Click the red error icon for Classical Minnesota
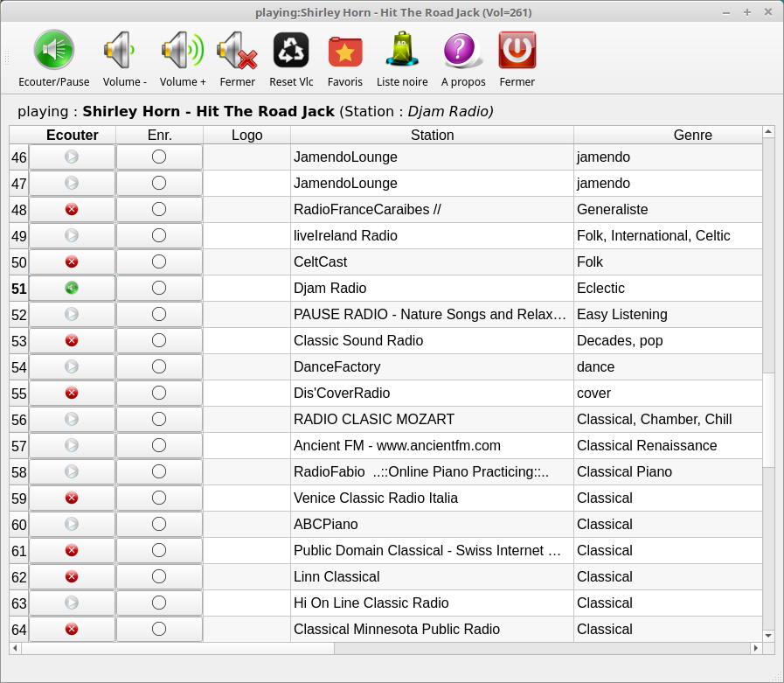The width and height of the screenshot is (784, 683). click(x=72, y=629)
